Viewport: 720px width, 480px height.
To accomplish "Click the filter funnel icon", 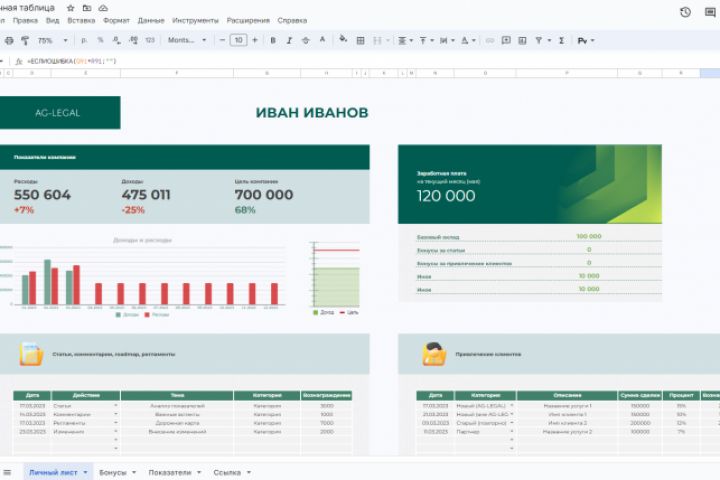I will [x=539, y=40].
